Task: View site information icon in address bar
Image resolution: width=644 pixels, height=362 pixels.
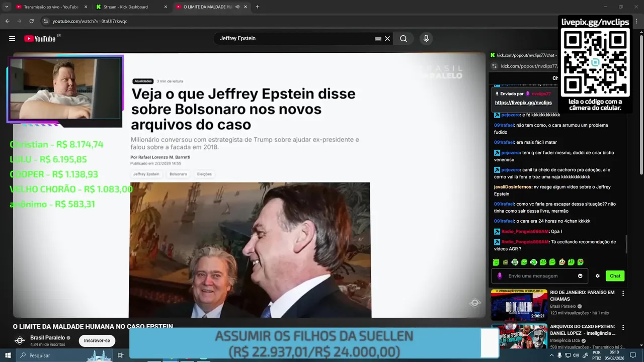Action: [x=46, y=21]
